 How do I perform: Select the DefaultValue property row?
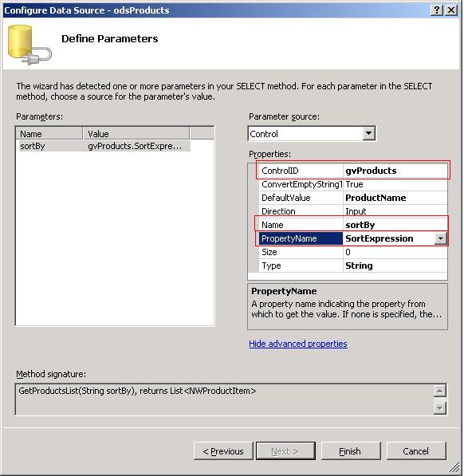point(353,198)
